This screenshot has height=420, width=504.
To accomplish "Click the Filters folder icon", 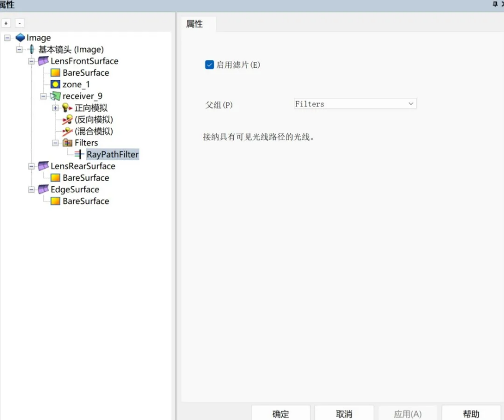I will pyautogui.click(x=67, y=143).
